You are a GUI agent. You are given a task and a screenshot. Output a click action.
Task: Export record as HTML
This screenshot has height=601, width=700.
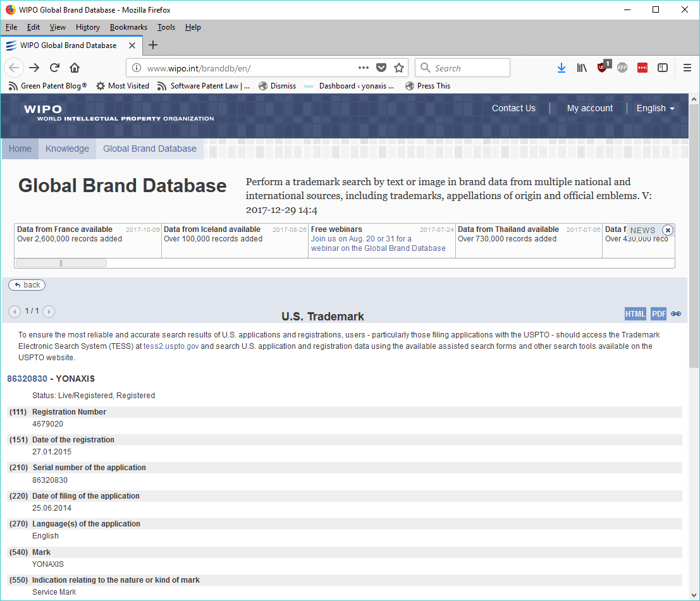pyautogui.click(x=636, y=314)
